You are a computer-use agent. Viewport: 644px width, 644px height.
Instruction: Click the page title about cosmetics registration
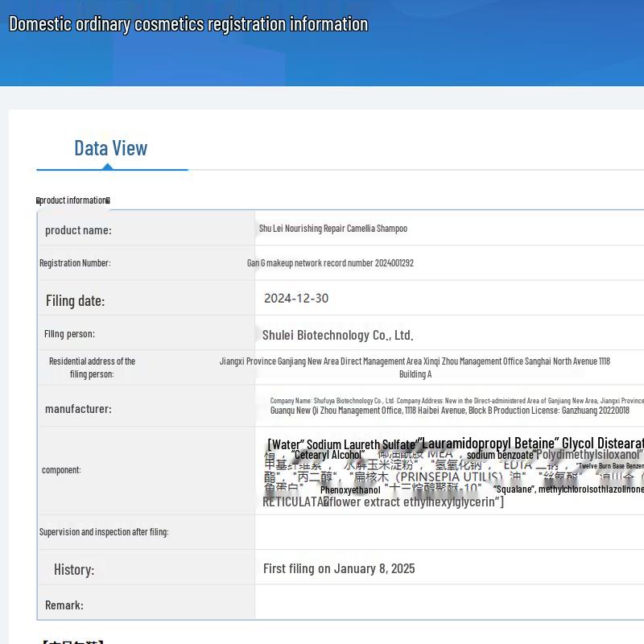(x=188, y=24)
